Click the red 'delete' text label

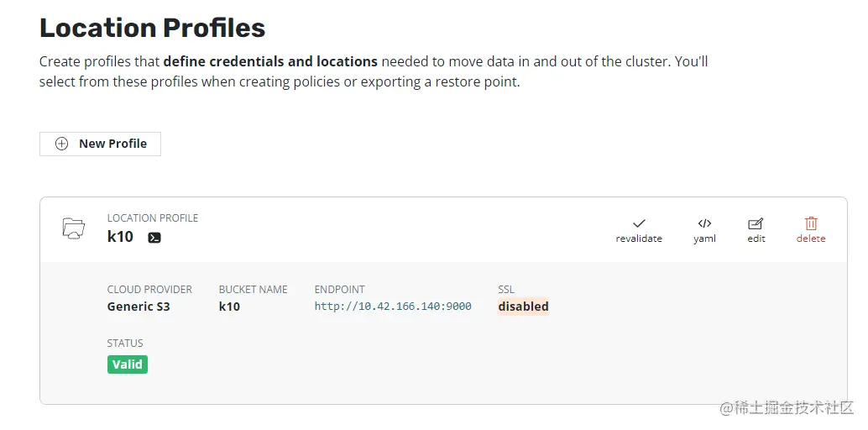pyautogui.click(x=811, y=239)
